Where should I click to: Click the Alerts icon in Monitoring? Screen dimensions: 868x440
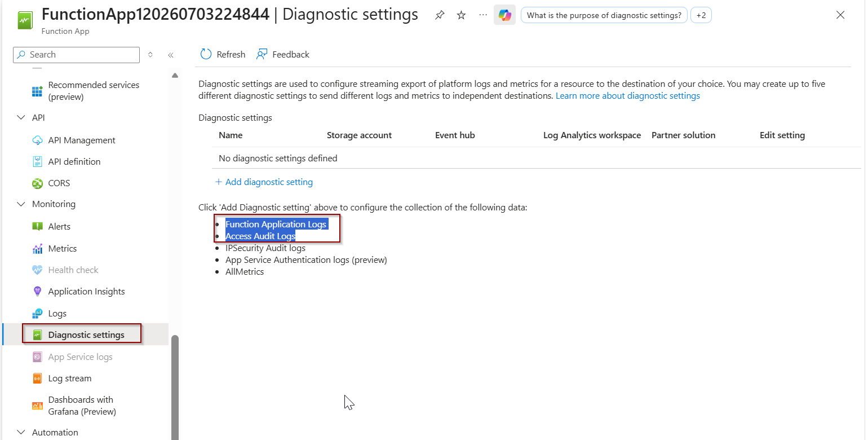pyautogui.click(x=38, y=227)
